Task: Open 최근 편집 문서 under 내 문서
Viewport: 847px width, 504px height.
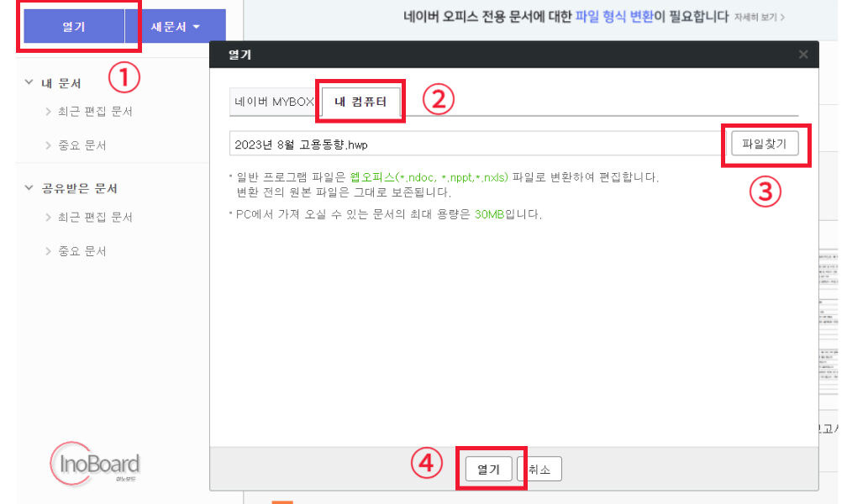Action: [x=95, y=111]
